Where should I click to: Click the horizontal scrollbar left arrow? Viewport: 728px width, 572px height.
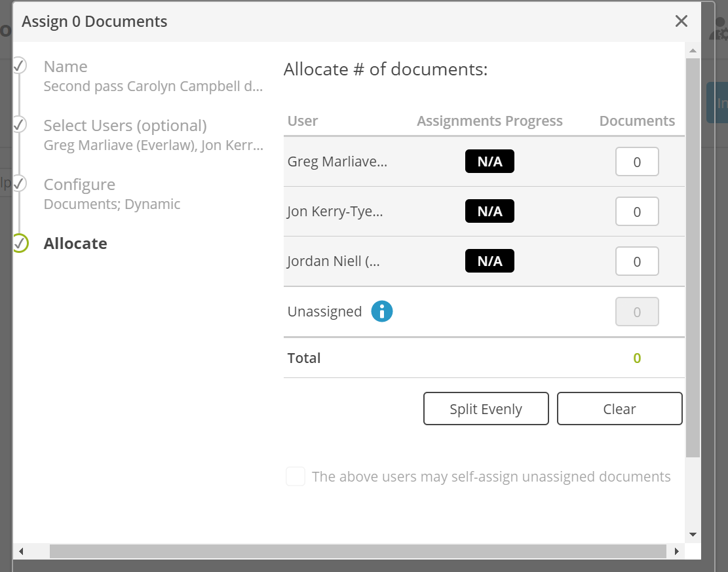tap(21, 551)
